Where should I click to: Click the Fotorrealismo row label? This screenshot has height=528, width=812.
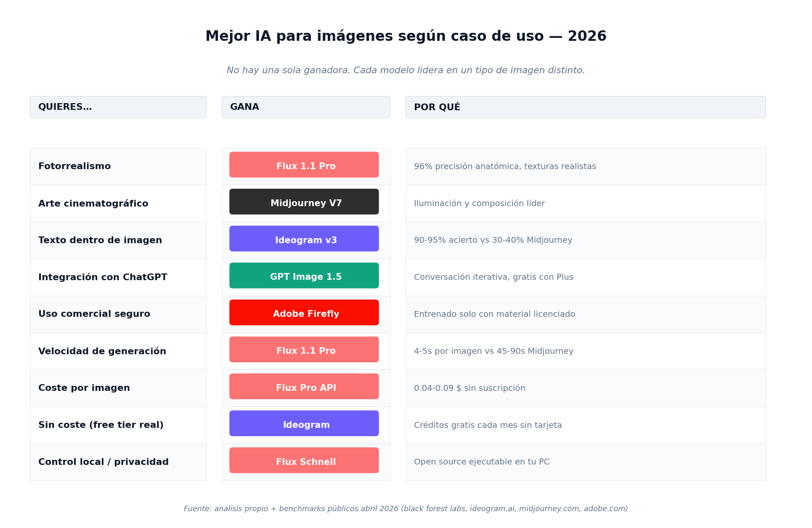(x=74, y=166)
